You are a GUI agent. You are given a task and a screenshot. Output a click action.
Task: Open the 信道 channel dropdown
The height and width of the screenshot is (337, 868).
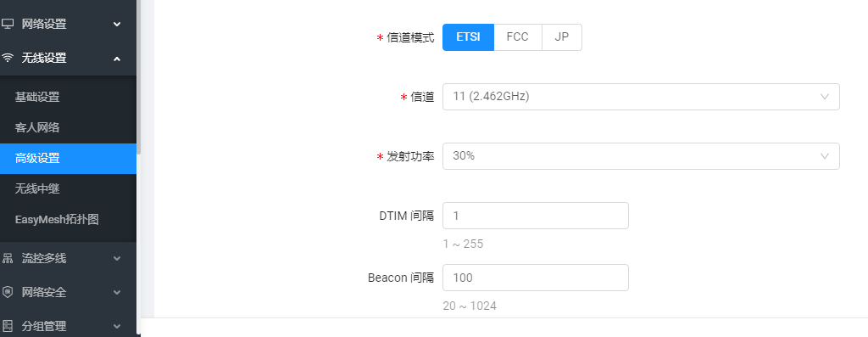click(641, 97)
